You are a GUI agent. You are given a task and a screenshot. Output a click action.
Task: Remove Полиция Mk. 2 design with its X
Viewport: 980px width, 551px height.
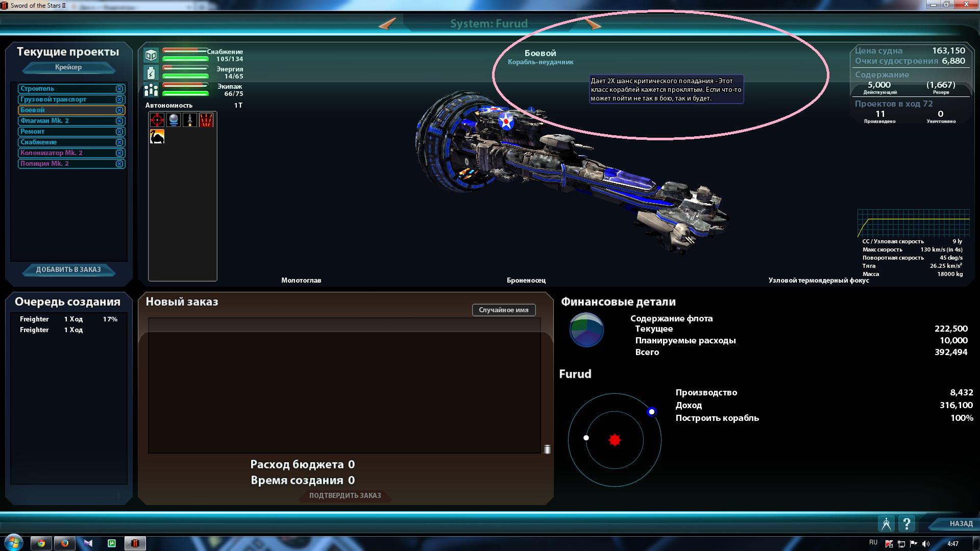click(119, 164)
